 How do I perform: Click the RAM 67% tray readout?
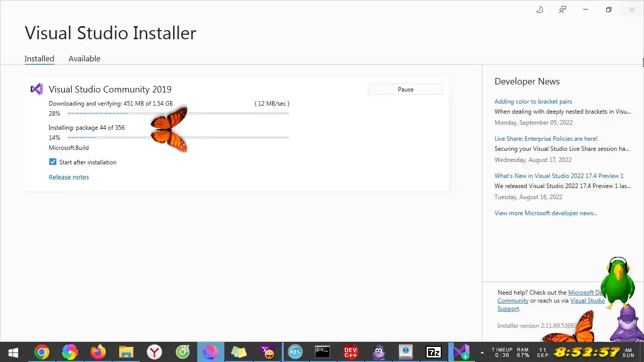[x=522, y=352]
